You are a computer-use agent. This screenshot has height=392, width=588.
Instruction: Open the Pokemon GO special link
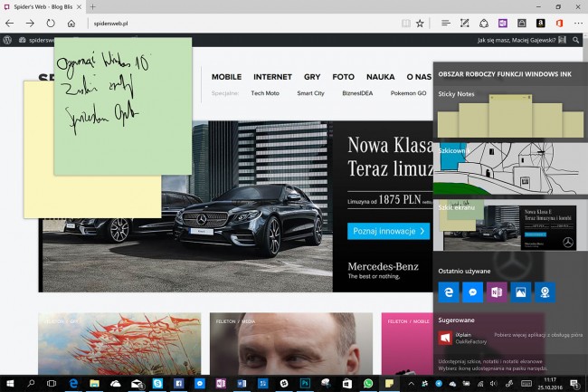(408, 93)
